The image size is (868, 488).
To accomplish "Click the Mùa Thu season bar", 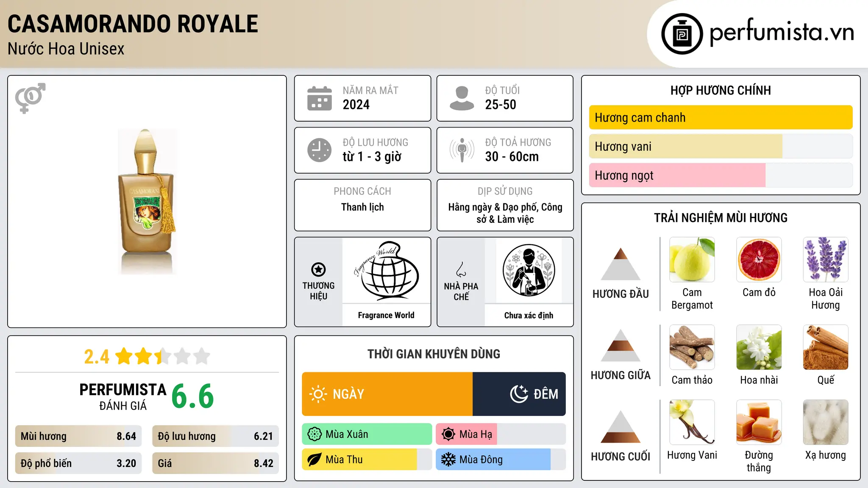I will (x=367, y=460).
